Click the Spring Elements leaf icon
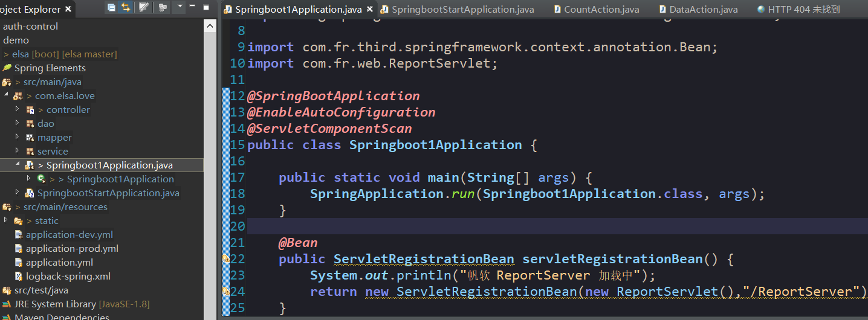Image resolution: width=868 pixels, height=320 pixels. point(7,68)
